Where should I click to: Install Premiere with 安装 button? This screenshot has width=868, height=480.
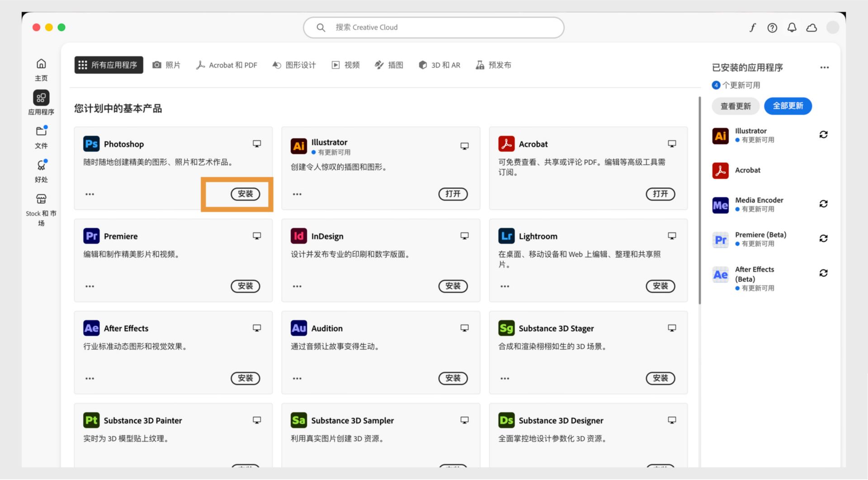245,286
